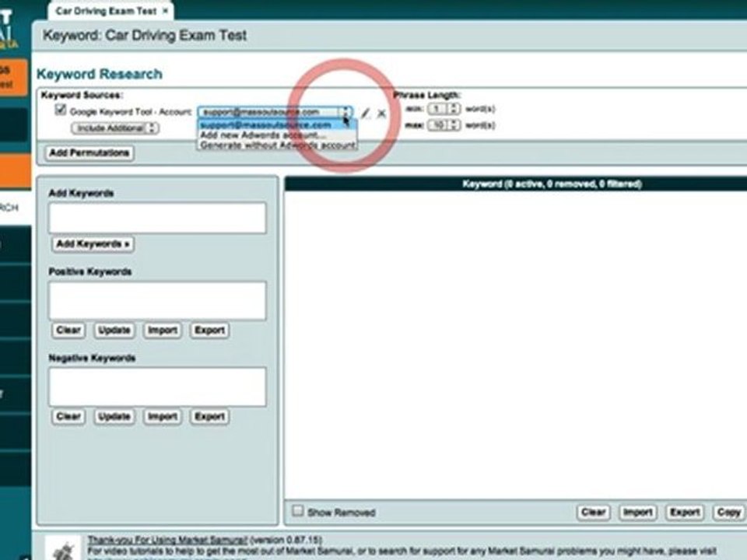Import into Positive Keywords

coord(163,331)
